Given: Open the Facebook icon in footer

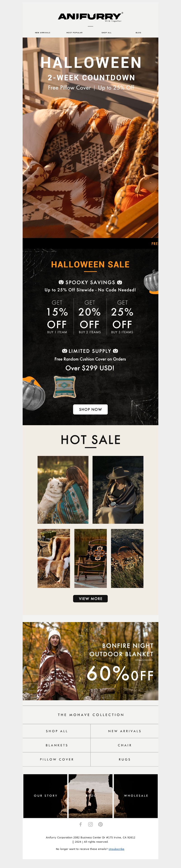Looking at the screenshot, I should pos(81,824).
